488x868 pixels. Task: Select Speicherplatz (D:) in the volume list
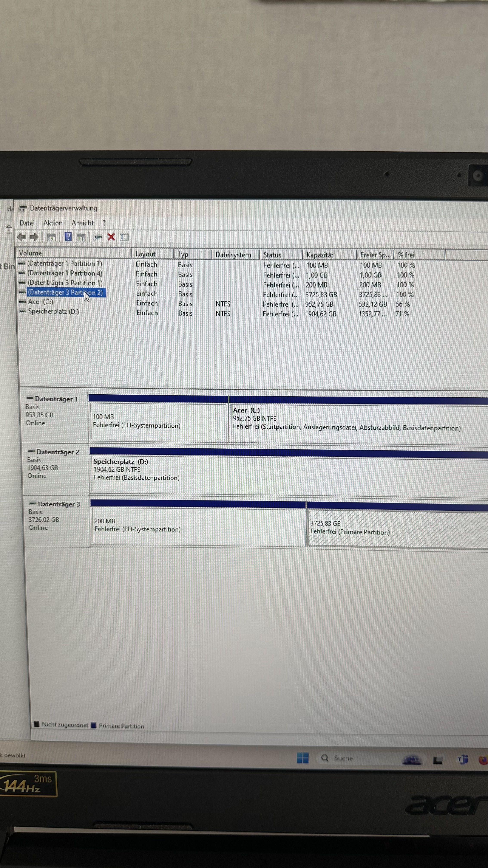(x=54, y=311)
